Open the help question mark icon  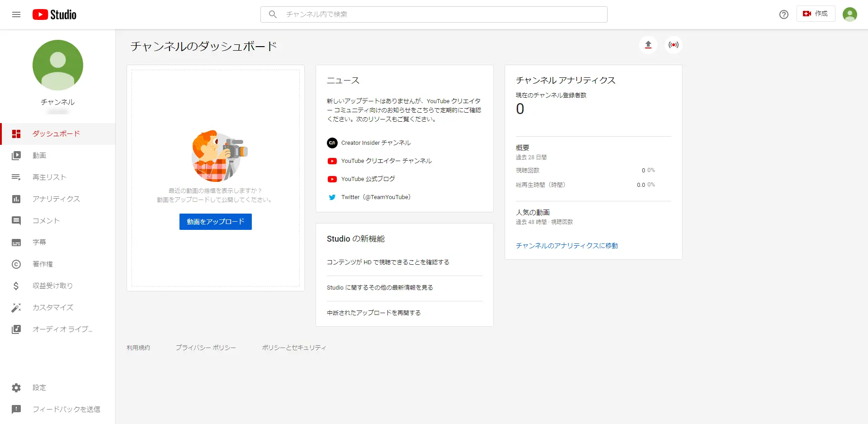[x=784, y=14]
